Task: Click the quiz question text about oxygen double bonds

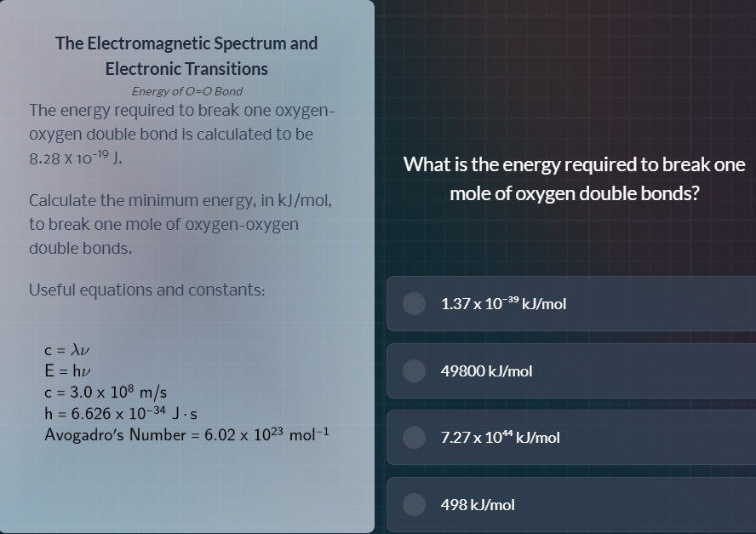Action: coord(574,179)
